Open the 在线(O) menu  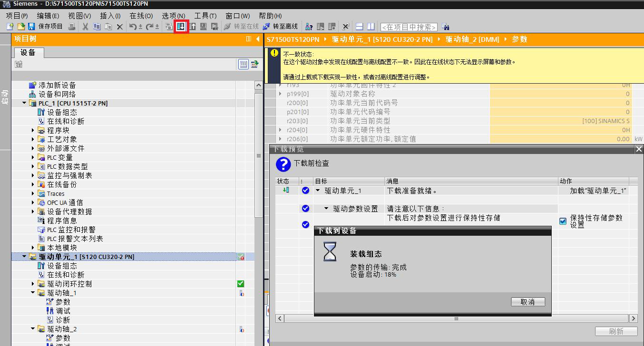[141, 16]
